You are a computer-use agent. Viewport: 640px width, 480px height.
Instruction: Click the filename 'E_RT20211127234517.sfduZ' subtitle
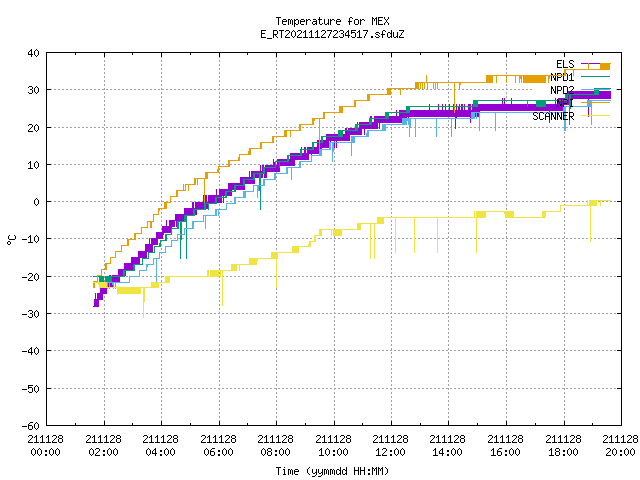coord(332,34)
